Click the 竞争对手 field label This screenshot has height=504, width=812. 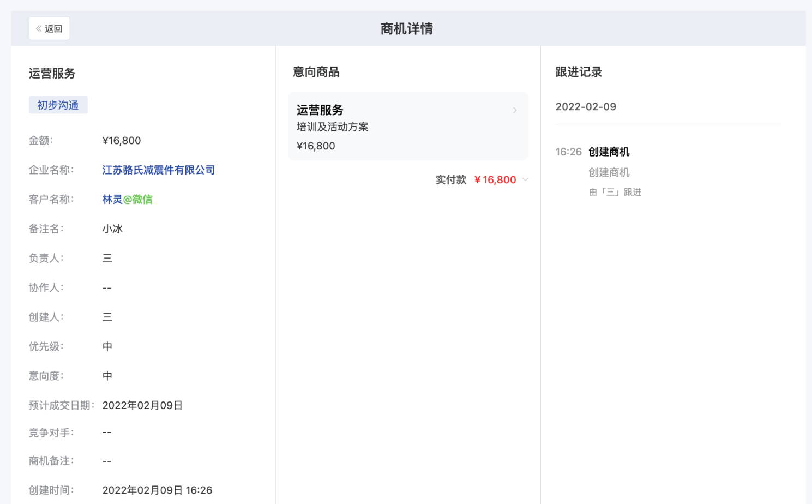click(x=51, y=433)
